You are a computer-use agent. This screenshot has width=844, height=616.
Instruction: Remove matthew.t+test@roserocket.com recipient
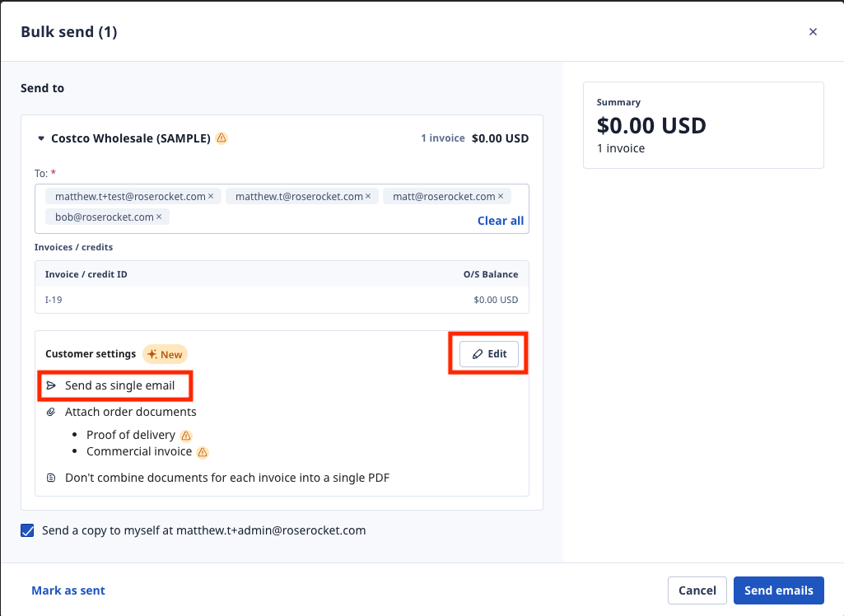pyautogui.click(x=211, y=197)
